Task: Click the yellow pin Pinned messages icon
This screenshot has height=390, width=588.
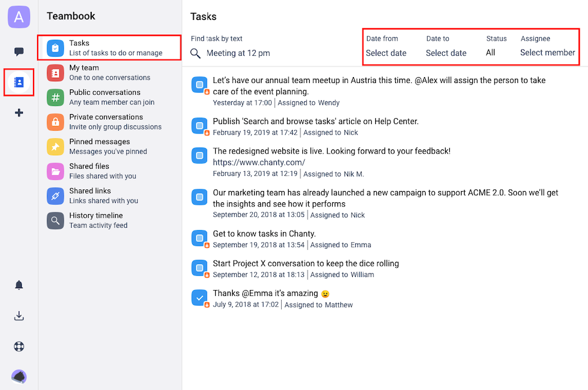Action: [x=55, y=146]
